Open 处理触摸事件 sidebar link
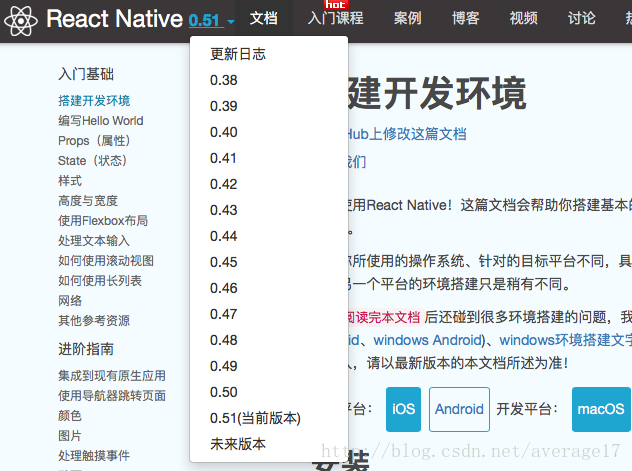The height and width of the screenshot is (471, 632). [x=94, y=456]
